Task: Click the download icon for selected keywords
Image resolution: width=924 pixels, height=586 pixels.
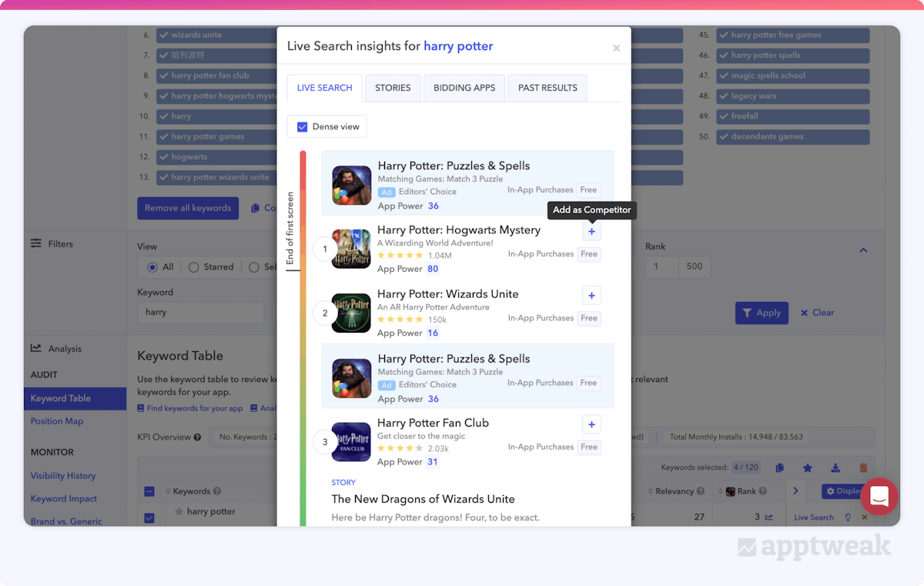Action: point(835,468)
